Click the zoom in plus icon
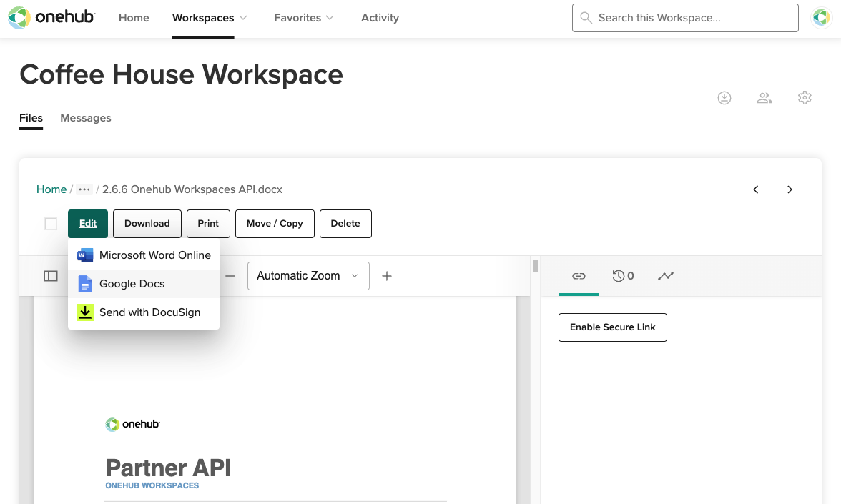Viewport: 841px width, 504px height. (387, 276)
